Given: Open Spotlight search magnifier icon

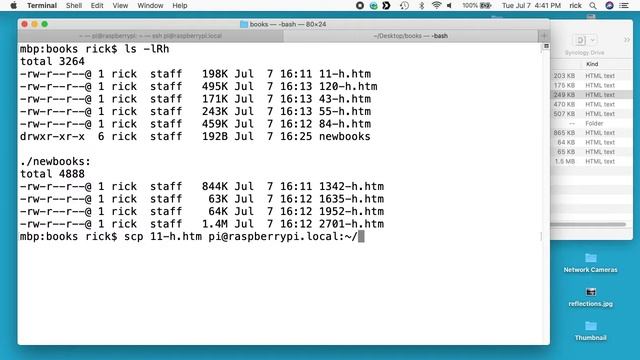Looking at the screenshot, I should click(x=593, y=5).
